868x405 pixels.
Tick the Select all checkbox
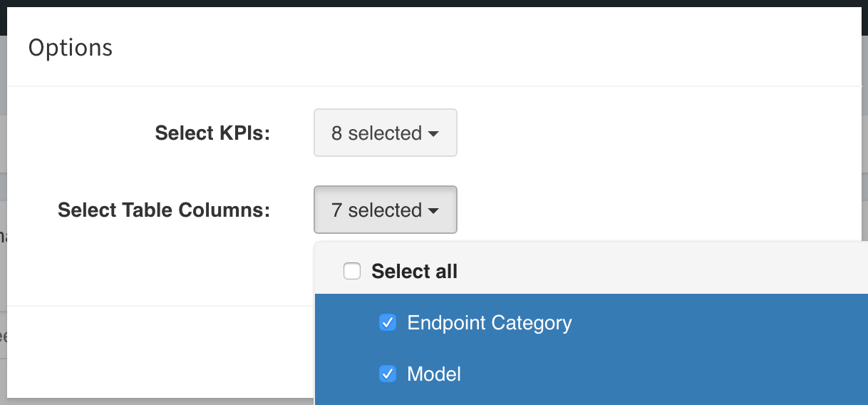pyautogui.click(x=352, y=271)
